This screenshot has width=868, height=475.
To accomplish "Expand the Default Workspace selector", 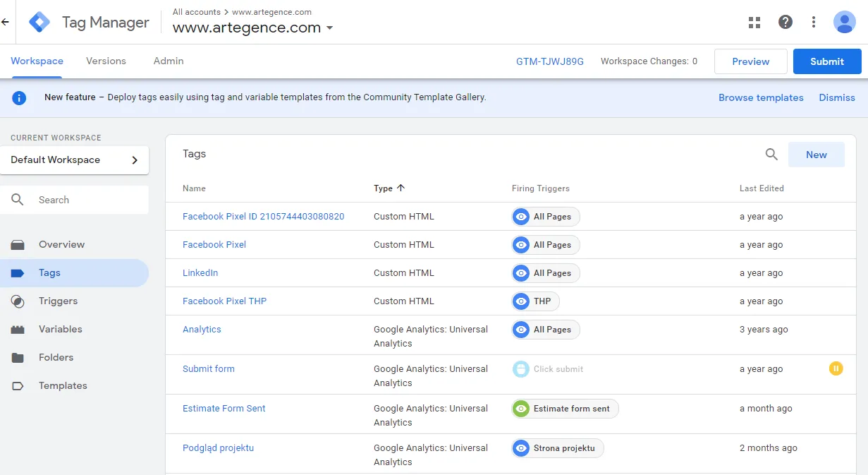I will click(75, 160).
